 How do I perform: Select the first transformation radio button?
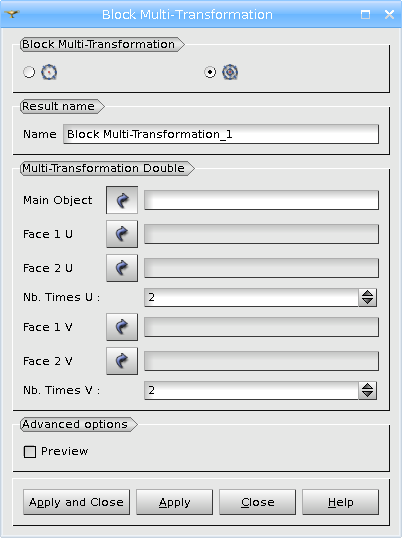[29, 72]
